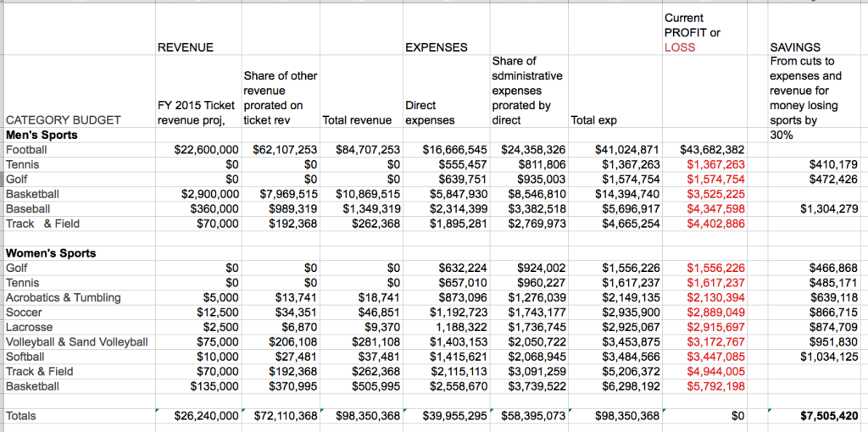Click women's Golf loss $1,556,226 in red
This screenshot has height=432, width=868.
pos(715,269)
